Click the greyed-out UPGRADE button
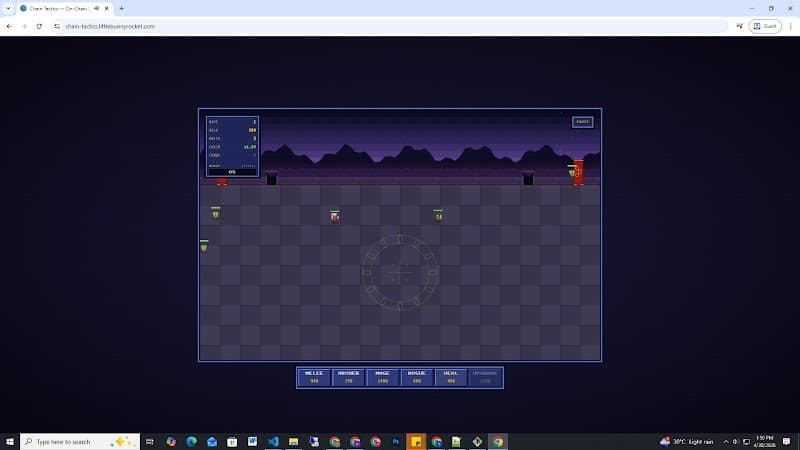The height and width of the screenshot is (450, 800). pos(485,378)
